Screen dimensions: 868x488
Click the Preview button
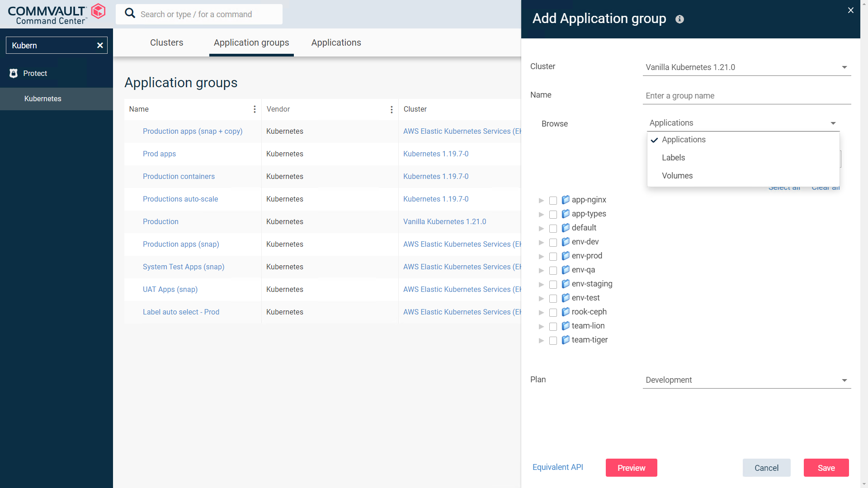(631, 468)
